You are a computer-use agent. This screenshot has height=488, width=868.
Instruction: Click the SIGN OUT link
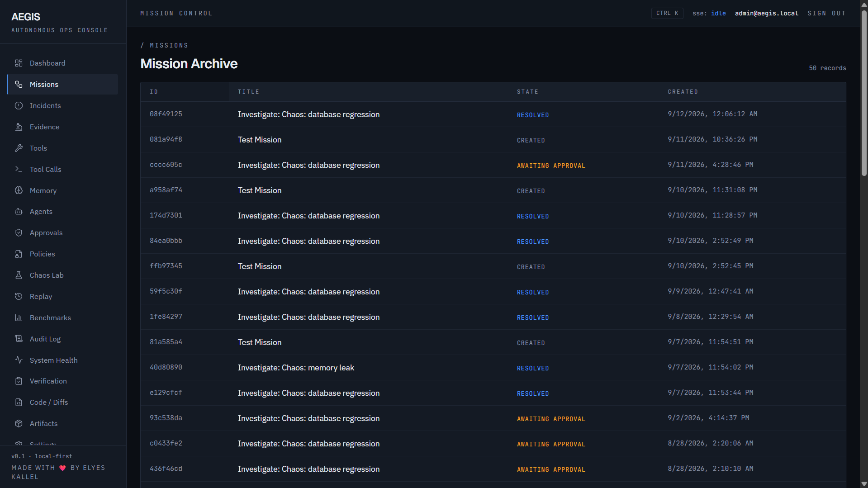pos(826,14)
